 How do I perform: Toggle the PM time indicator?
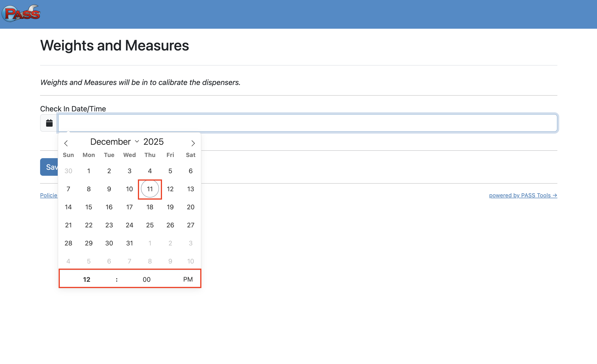pos(188,279)
